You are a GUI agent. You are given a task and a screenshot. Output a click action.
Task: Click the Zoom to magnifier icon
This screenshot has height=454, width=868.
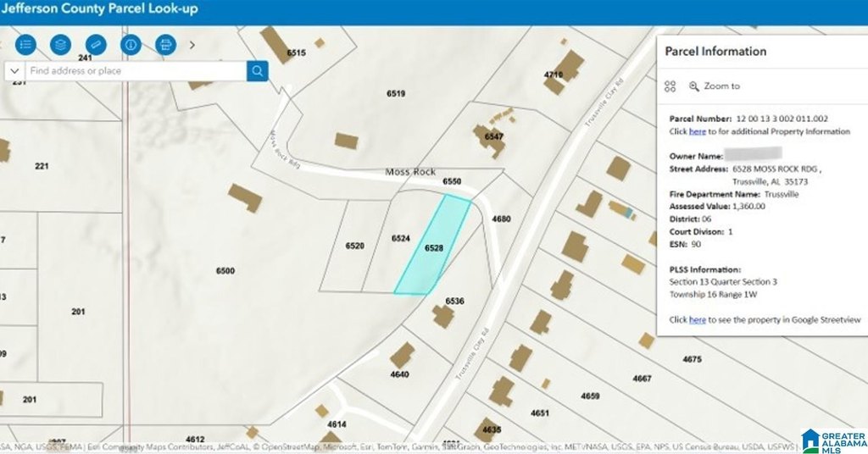(x=693, y=86)
